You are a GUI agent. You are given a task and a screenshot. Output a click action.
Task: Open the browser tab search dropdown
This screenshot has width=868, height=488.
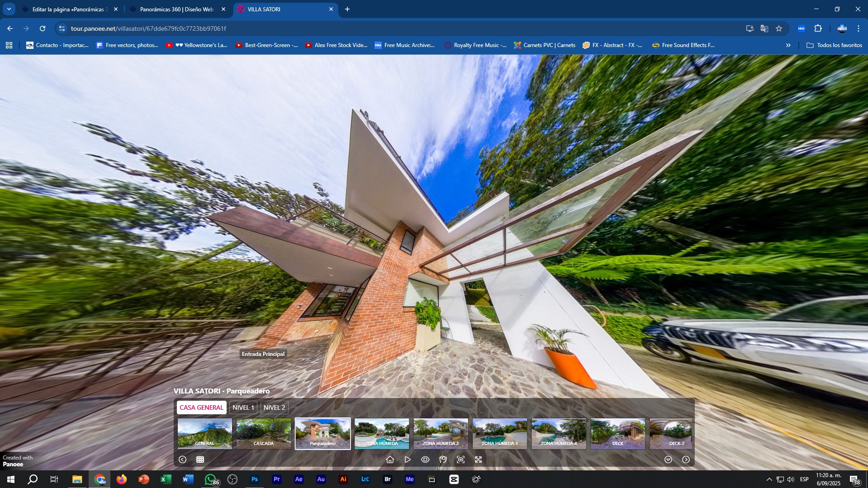coord(9,9)
